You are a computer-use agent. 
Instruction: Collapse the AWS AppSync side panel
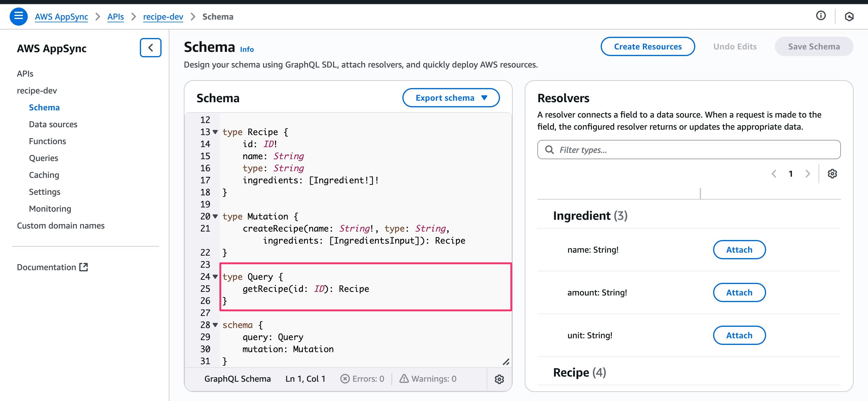(150, 48)
